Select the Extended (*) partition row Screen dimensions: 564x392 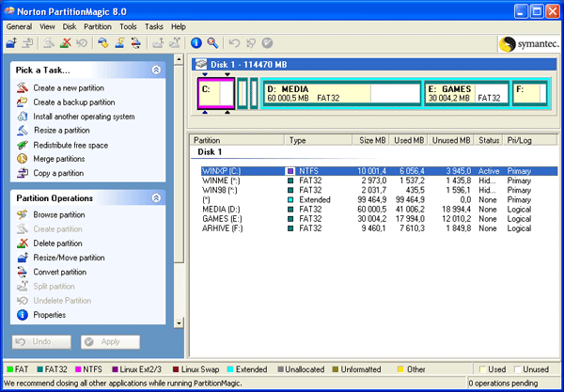379,199
